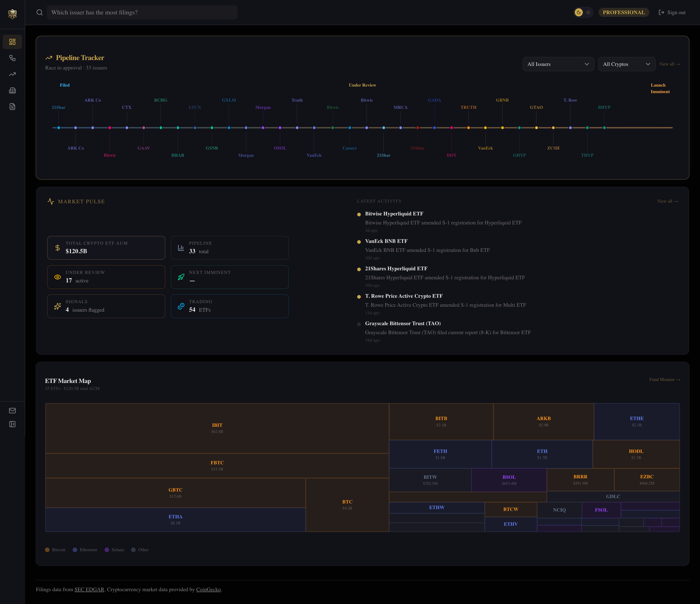Click View all in the Pipeline Tracker
700x604 pixels.
coord(670,64)
